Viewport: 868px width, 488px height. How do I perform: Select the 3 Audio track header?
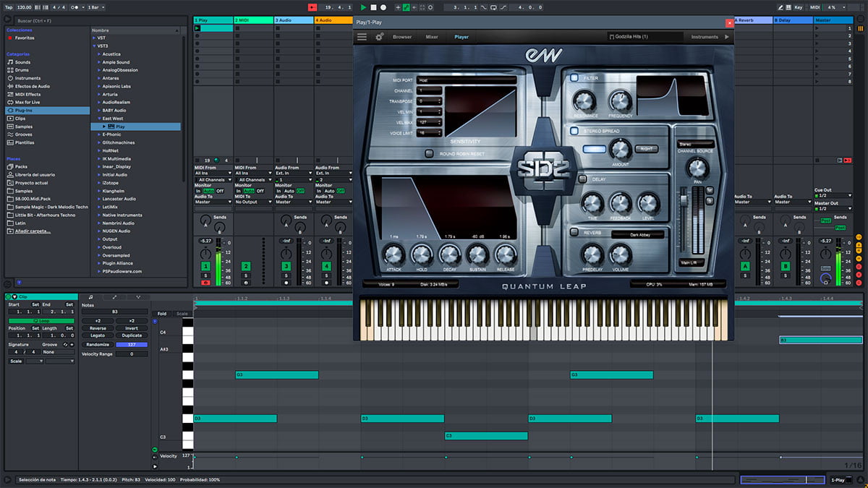(294, 20)
